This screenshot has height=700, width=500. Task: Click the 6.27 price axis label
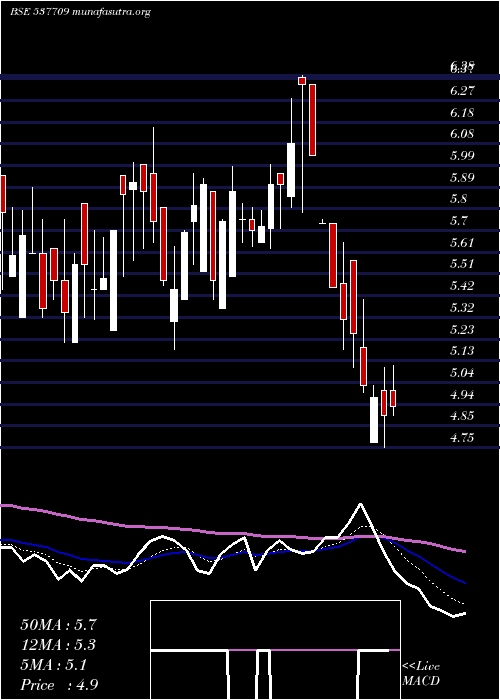tap(462, 91)
